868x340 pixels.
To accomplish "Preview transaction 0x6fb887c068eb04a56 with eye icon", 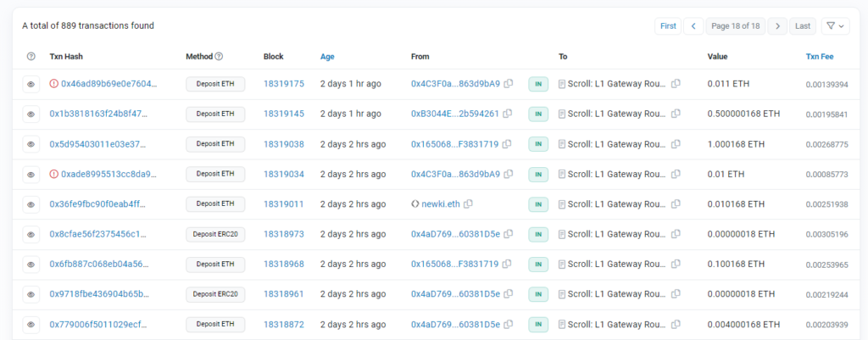I will (31, 265).
